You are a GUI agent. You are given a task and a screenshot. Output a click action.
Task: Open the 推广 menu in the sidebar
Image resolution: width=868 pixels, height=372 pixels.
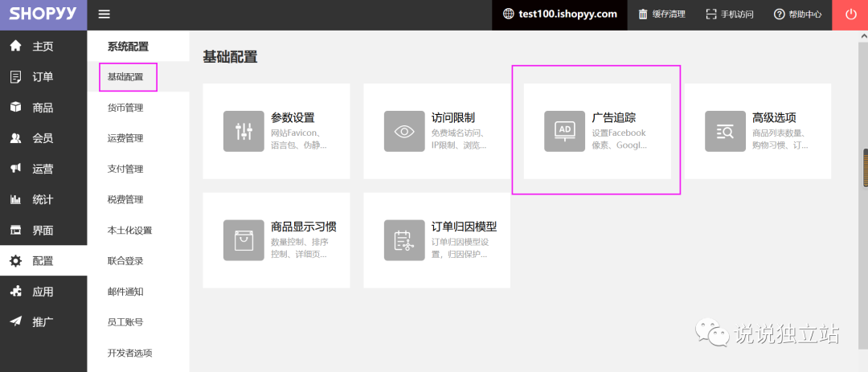point(43,322)
